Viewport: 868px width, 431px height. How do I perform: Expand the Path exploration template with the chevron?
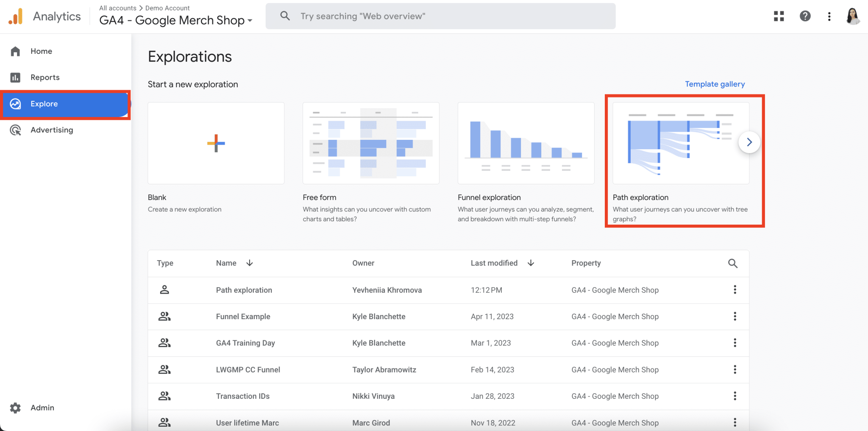click(749, 142)
